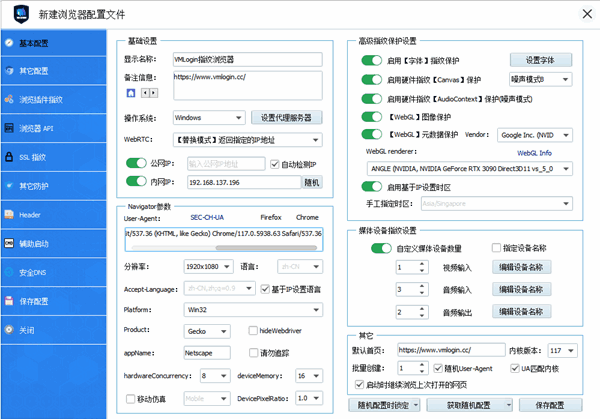The height and width of the screenshot is (419, 600).
Task: Click the 浏览插件指纹 sidebar icon
Action: coord(9,100)
